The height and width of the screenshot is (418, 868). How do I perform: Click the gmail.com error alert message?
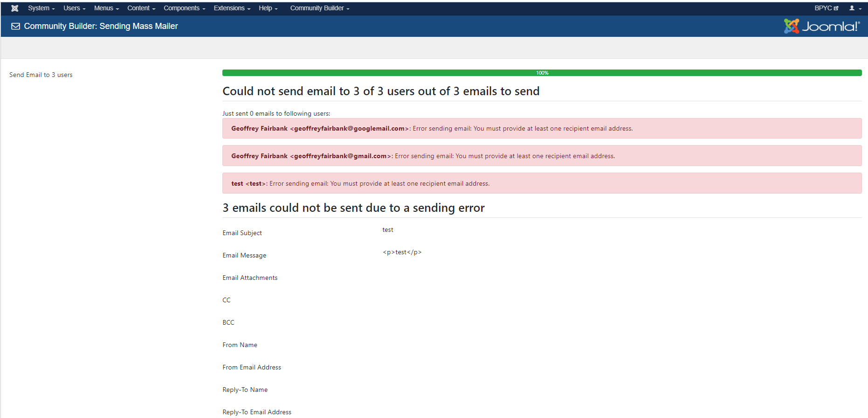coord(542,156)
